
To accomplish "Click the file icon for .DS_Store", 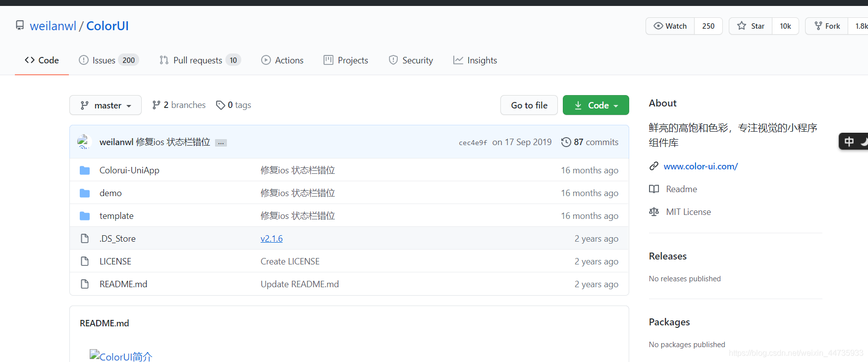I will point(85,239).
